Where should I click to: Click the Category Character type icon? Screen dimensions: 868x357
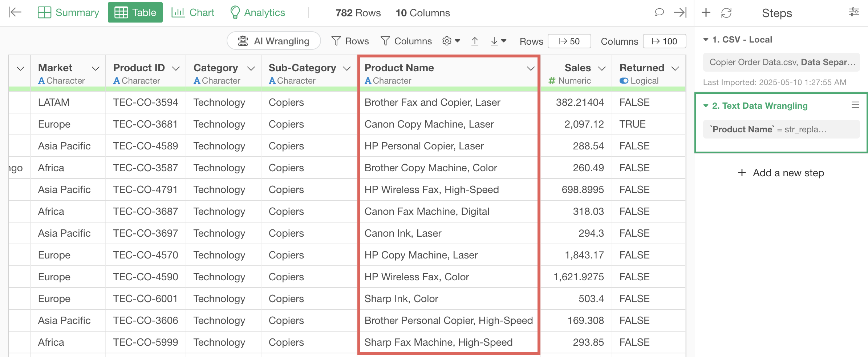click(x=197, y=81)
